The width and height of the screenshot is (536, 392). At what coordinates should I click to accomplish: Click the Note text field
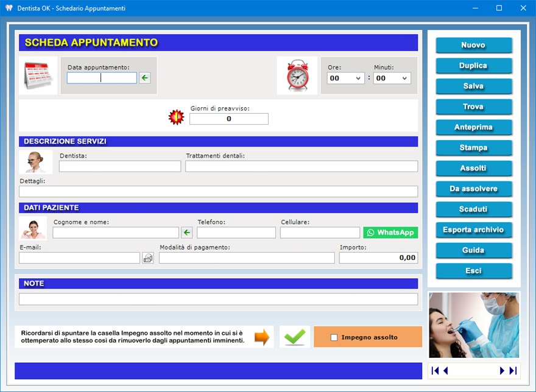[219, 299]
